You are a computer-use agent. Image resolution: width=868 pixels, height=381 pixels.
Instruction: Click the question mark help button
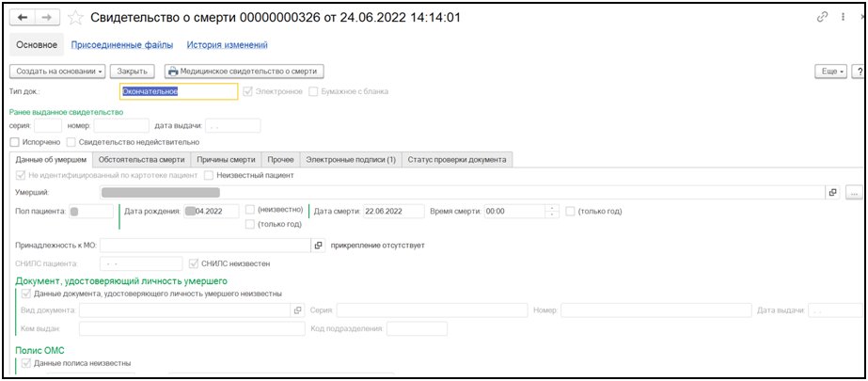(858, 71)
